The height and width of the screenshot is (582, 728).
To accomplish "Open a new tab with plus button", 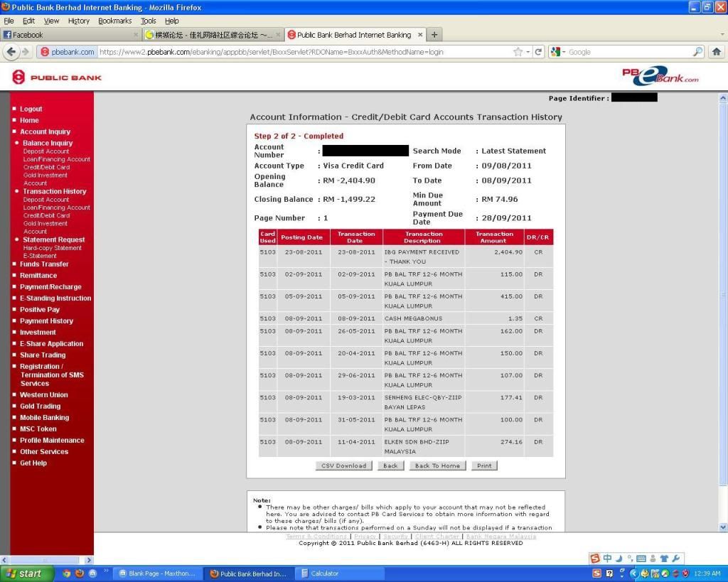I will (x=434, y=35).
